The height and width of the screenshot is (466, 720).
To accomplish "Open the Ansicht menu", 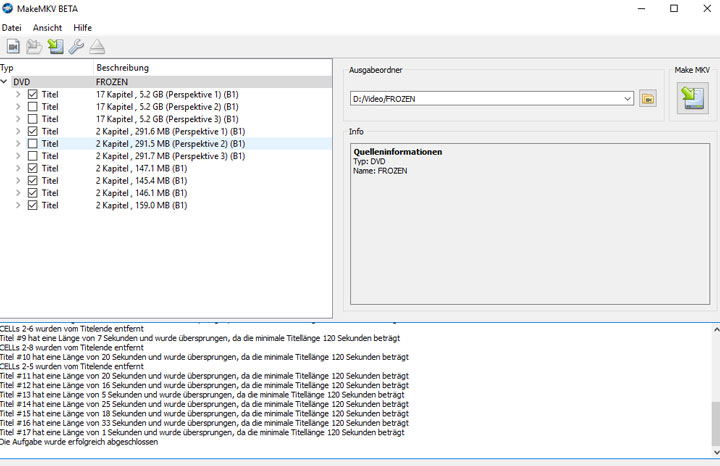I will point(47,28).
